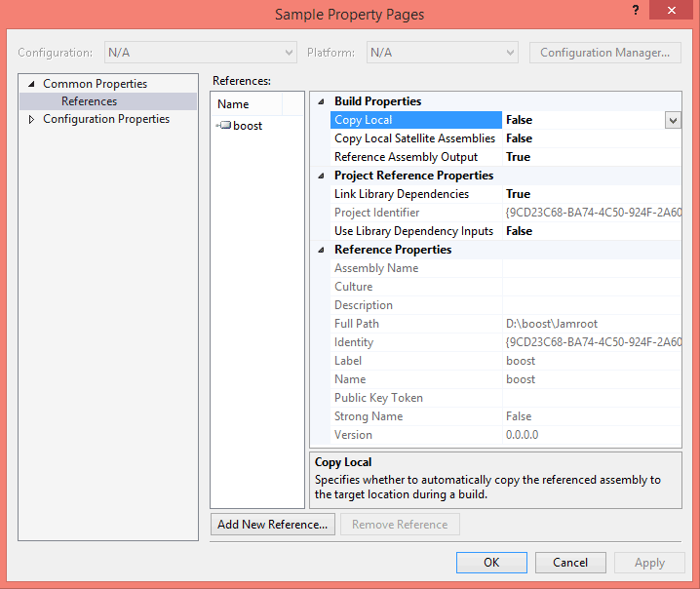
Task: Select the Common Properties label
Action: click(96, 84)
